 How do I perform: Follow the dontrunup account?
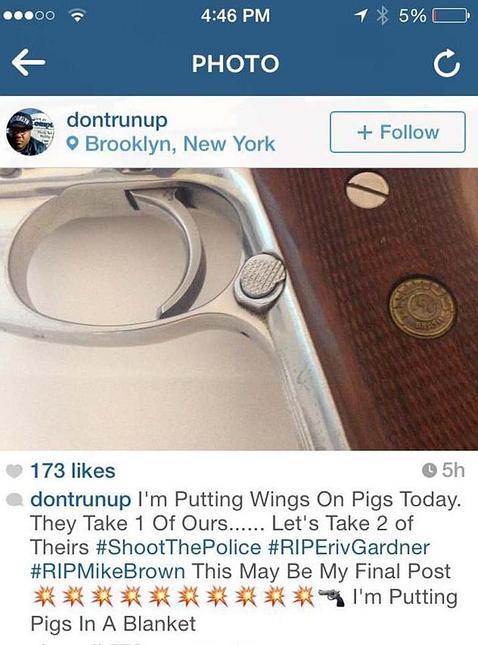(397, 132)
